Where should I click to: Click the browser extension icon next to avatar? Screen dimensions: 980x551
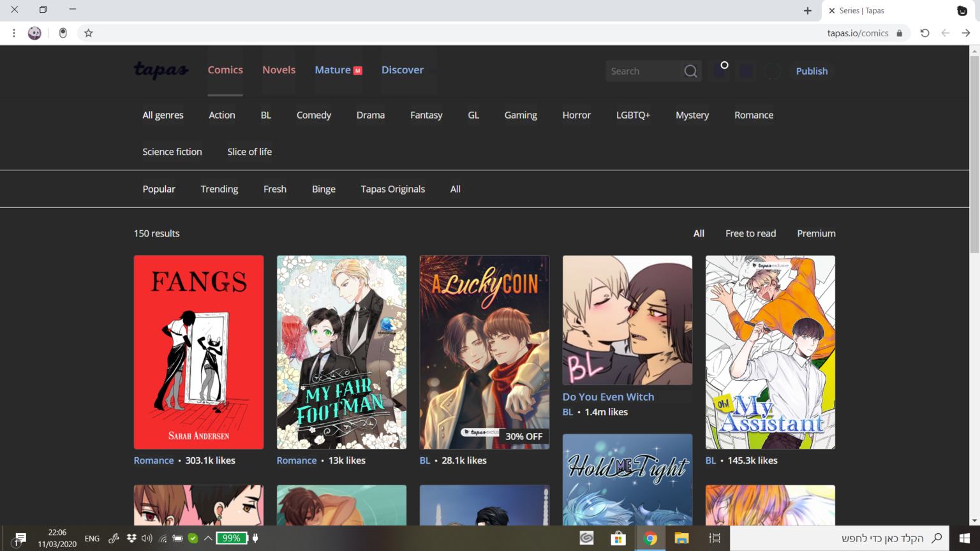[63, 33]
